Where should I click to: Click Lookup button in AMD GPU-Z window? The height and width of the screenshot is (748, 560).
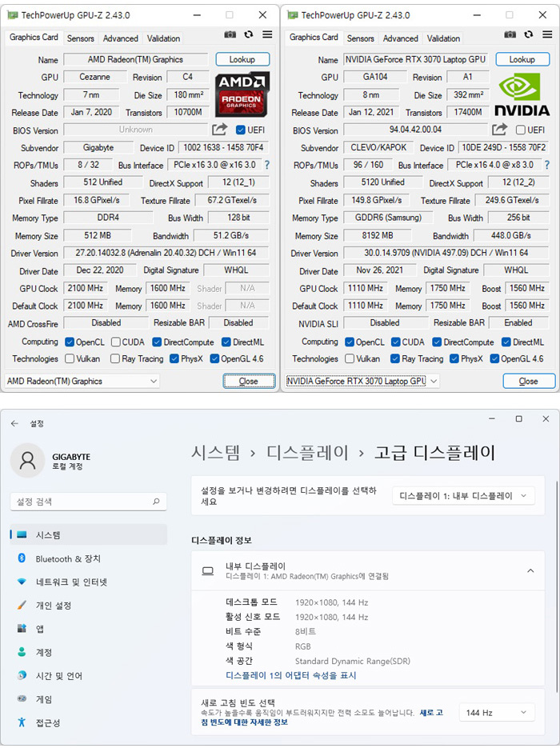point(242,59)
